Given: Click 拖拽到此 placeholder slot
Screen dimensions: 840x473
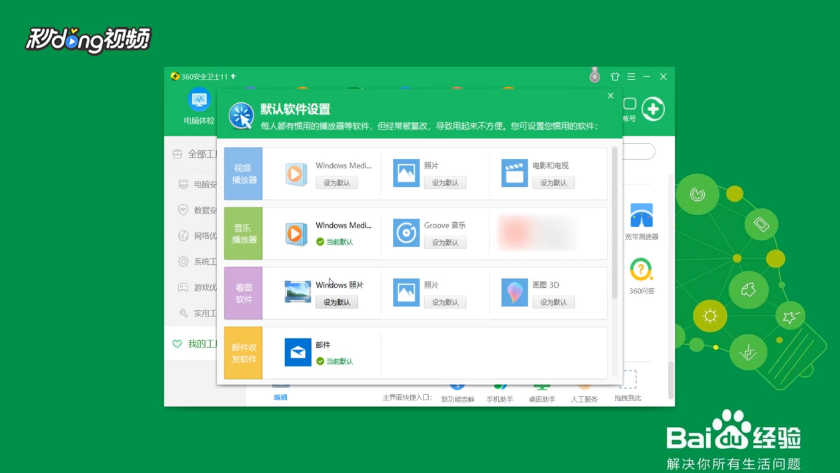Looking at the screenshot, I should click(627, 386).
